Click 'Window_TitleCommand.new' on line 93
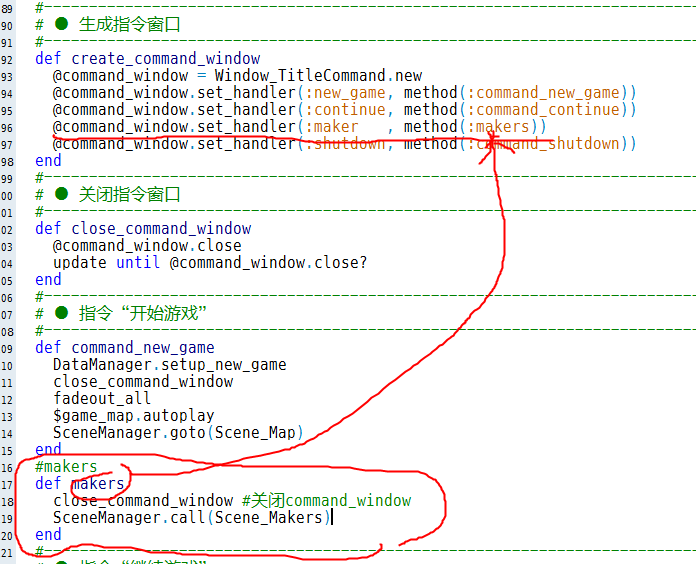 318,76
